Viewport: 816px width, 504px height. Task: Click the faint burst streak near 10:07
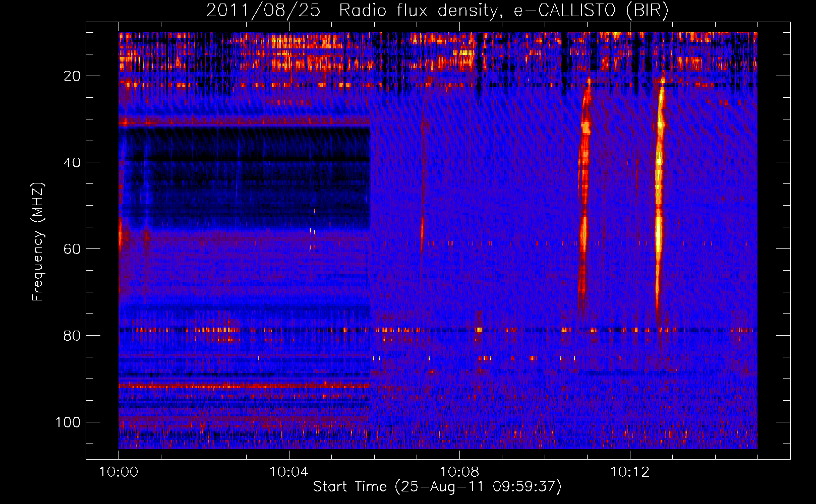(x=423, y=186)
